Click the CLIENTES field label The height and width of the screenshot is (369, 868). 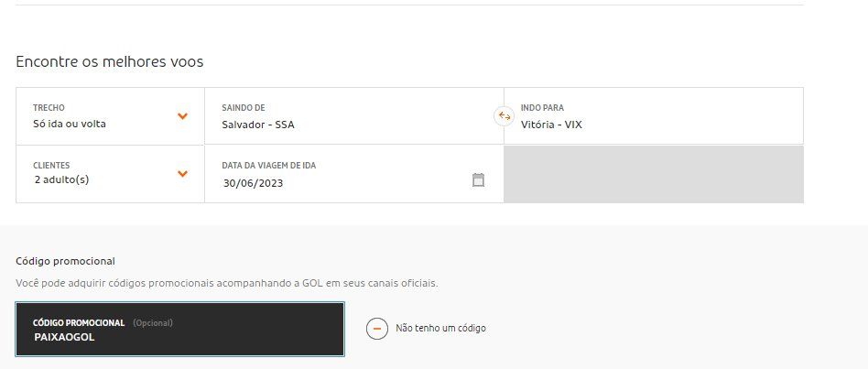[51, 166]
